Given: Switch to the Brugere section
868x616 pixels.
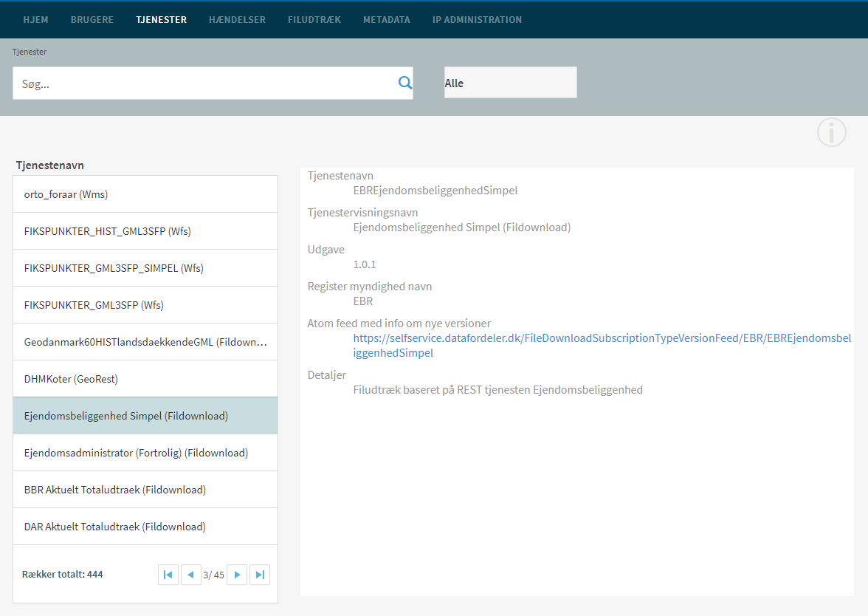Looking at the screenshot, I should (x=92, y=20).
